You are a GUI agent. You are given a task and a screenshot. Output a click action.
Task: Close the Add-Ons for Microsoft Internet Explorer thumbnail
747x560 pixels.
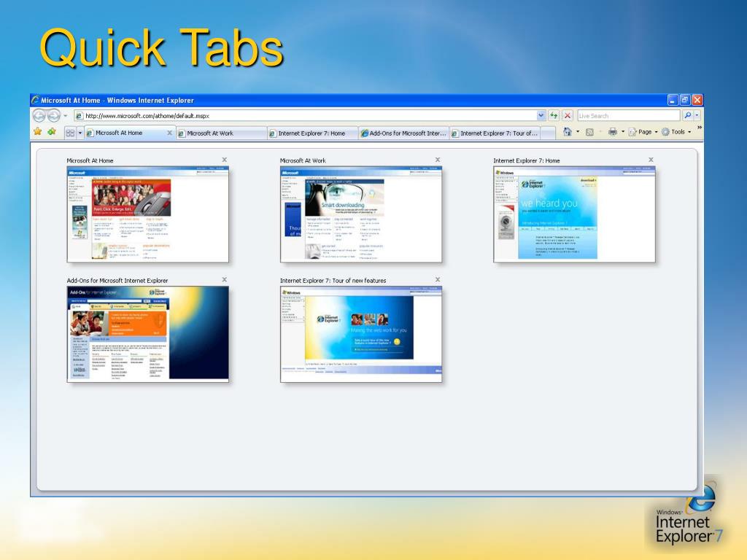[225, 280]
